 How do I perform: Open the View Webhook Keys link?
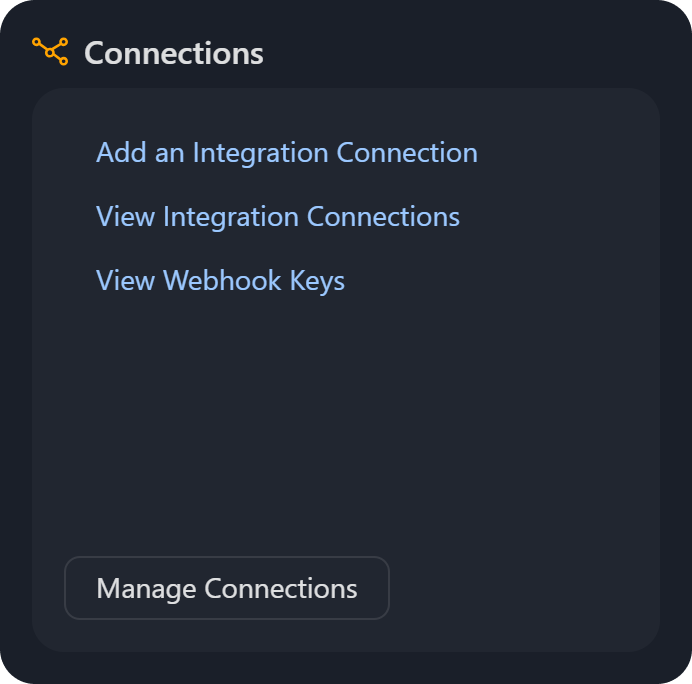[x=220, y=281]
